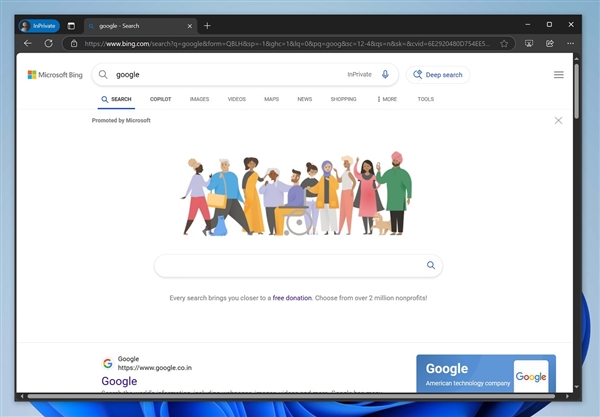
Task: Click the browser share icon
Action: pyautogui.click(x=548, y=44)
